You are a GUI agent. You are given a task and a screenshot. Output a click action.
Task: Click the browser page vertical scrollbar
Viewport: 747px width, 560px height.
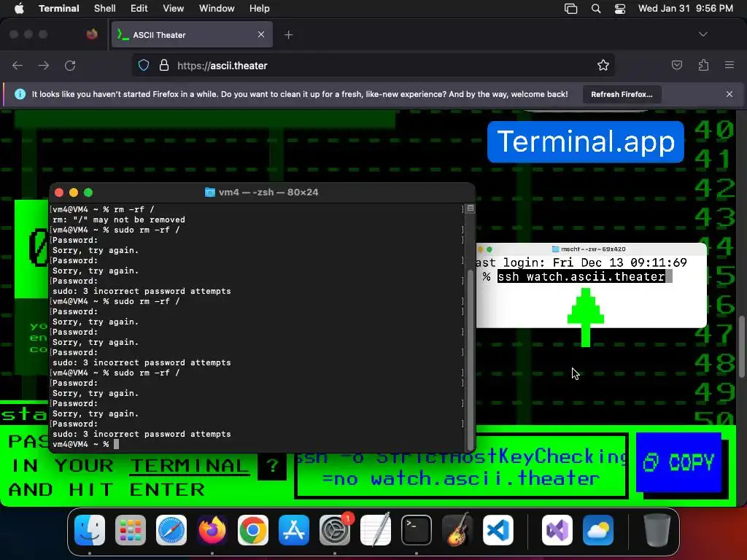pos(742,346)
